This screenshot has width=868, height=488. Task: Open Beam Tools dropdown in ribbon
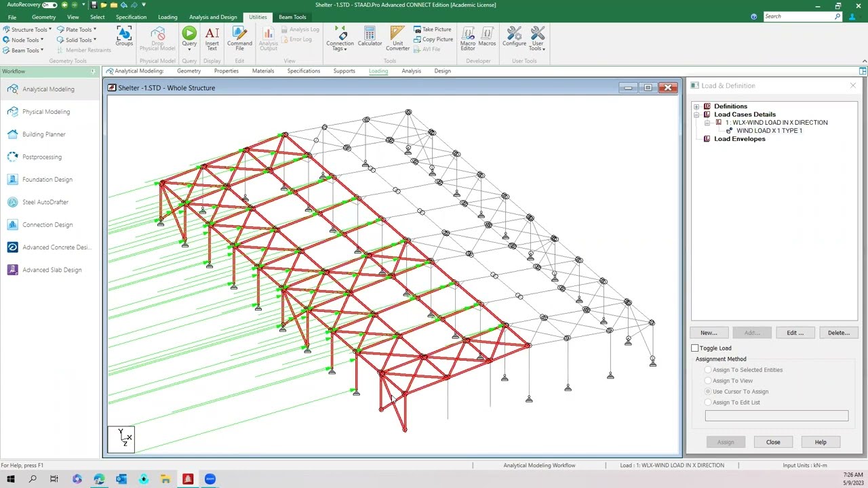(24, 50)
